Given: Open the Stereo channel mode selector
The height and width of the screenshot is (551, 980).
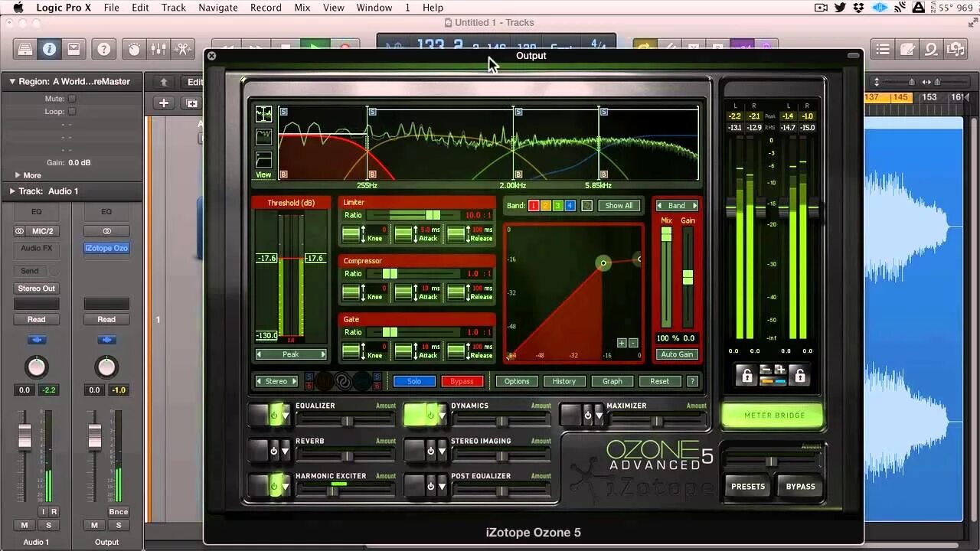Looking at the screenshot, I should [276, 381].
